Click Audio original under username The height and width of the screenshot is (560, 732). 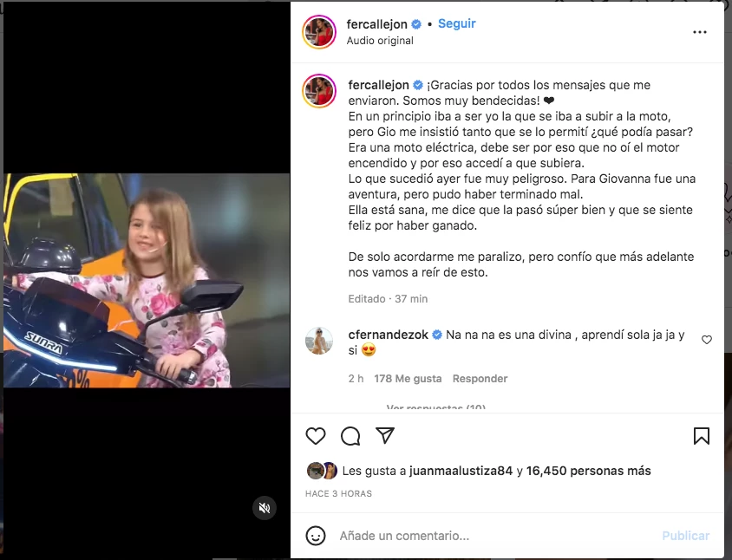(380, 41)
